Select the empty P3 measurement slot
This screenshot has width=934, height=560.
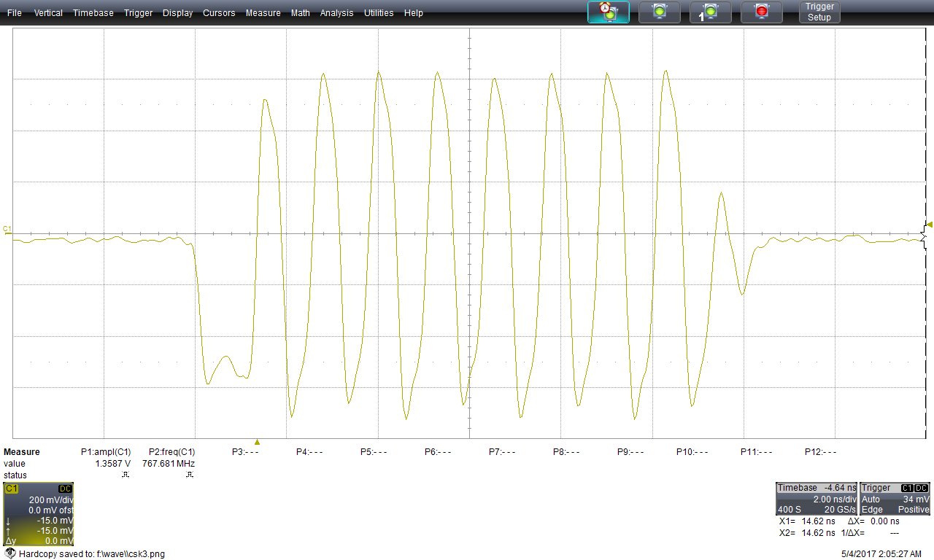[245, 452]
